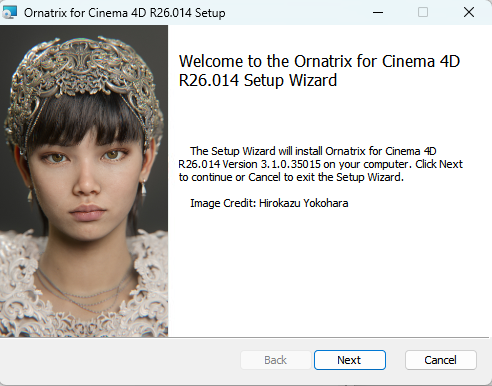
Task: Click the portrait banner image
Action: coord(84,181)
